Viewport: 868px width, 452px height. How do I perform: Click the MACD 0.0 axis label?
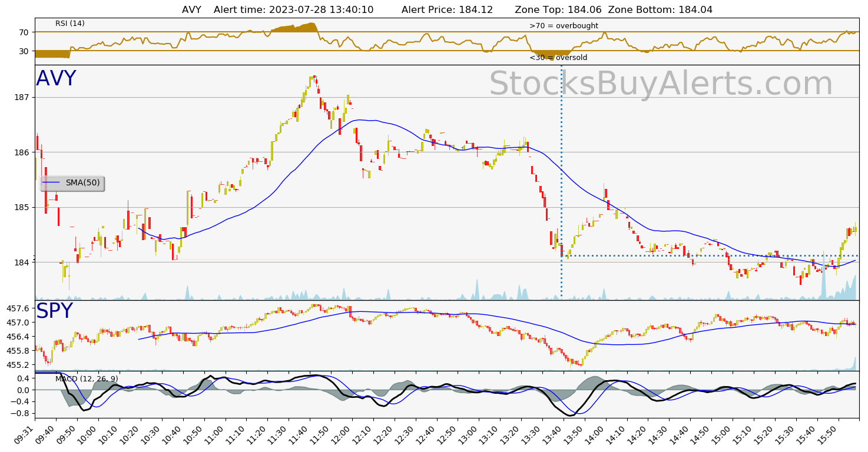tap(24, 390)
